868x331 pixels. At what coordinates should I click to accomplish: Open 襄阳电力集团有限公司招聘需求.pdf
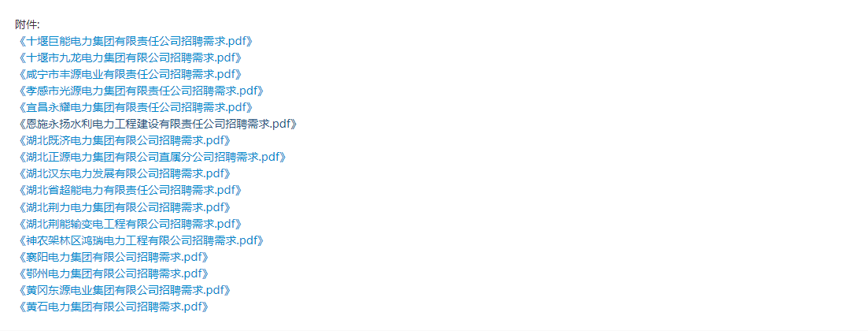113,257
